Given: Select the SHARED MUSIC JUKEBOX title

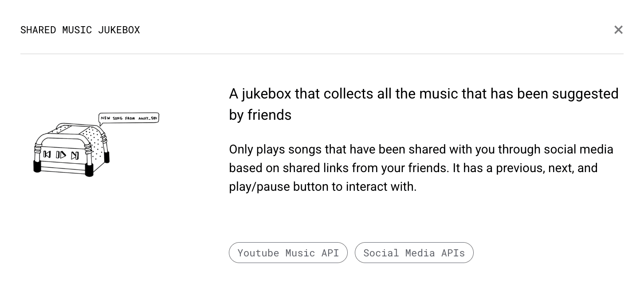Looking at the screenshot, I should [x=80, y=30].
